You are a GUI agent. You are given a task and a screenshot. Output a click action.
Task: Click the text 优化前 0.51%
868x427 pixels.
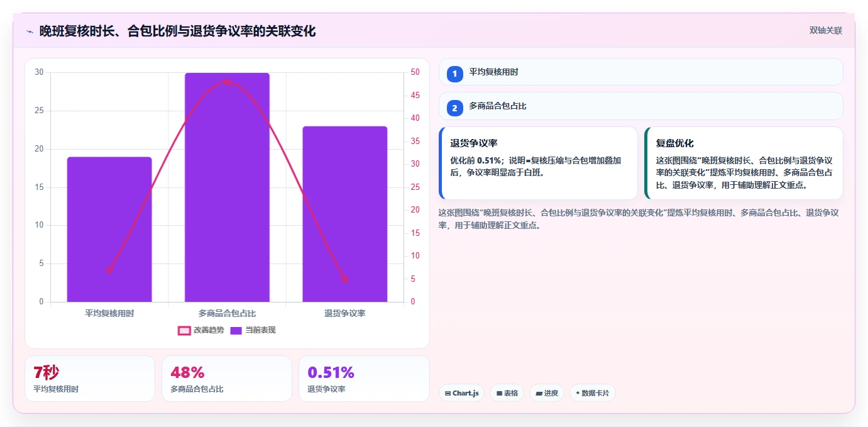pyautogui.click(x=475, y=160)
